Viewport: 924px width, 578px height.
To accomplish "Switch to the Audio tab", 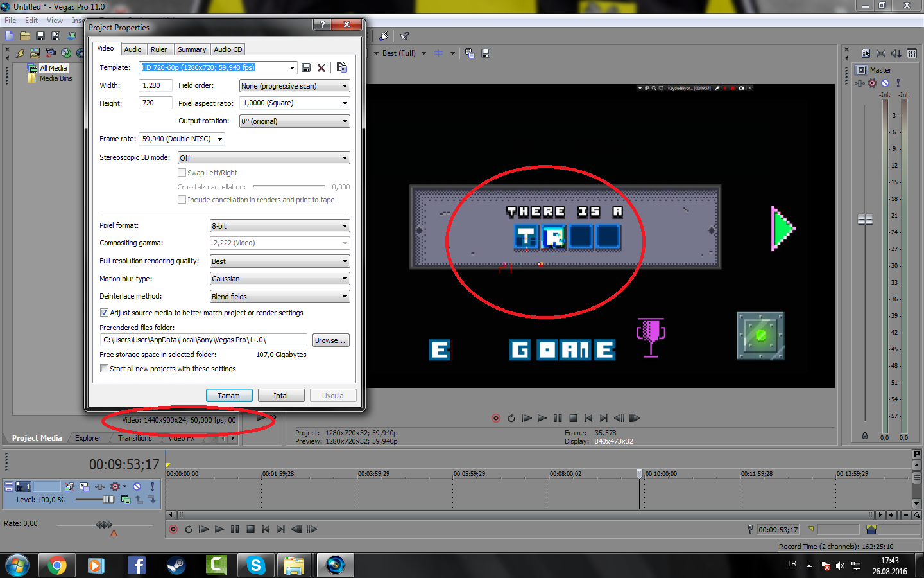I will coord(133,49).
